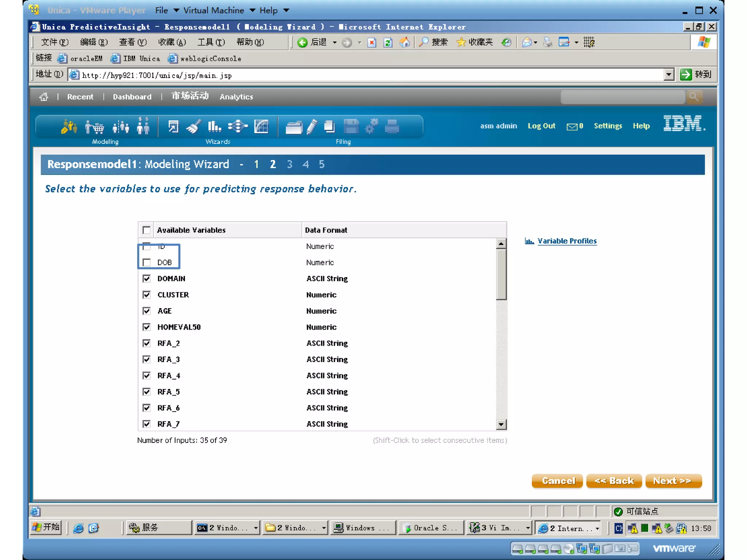Uncheck the CLUSTER variable checkbox
747x560 pixels.
147,295
